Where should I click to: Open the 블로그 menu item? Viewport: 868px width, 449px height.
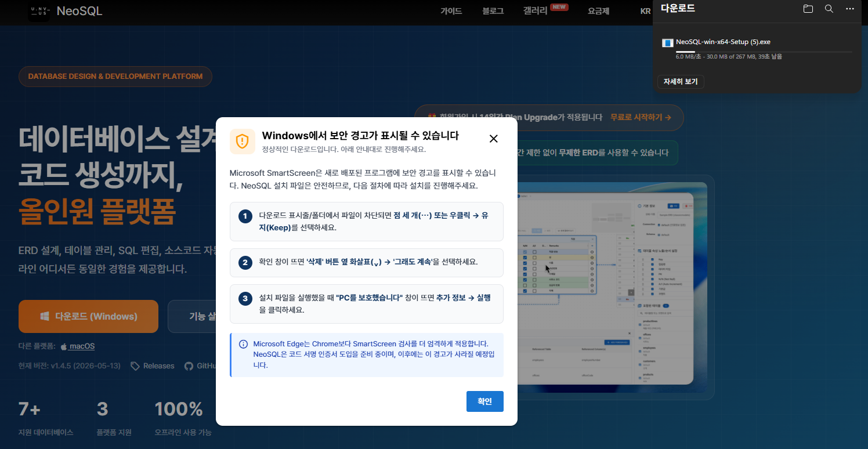pyautogui.click(x=493, y=11)
